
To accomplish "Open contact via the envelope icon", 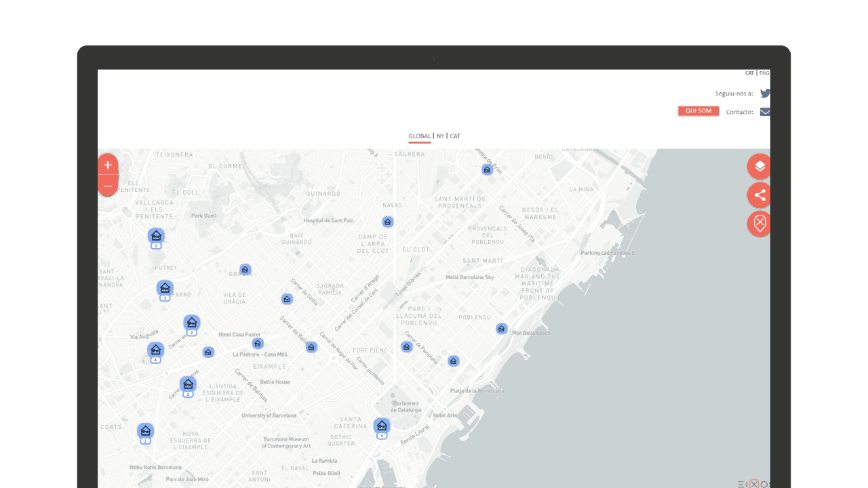I will [765, 112].
